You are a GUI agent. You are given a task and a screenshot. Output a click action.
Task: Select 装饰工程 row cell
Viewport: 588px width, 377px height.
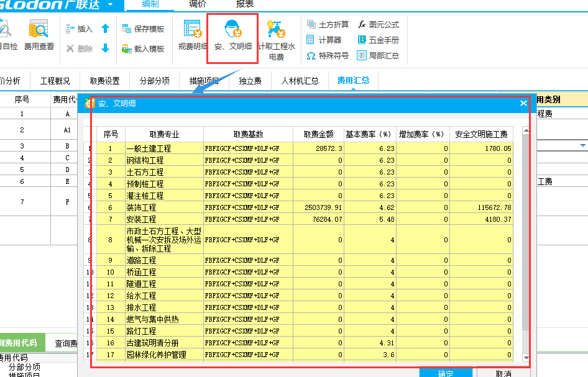click(164, 207)
